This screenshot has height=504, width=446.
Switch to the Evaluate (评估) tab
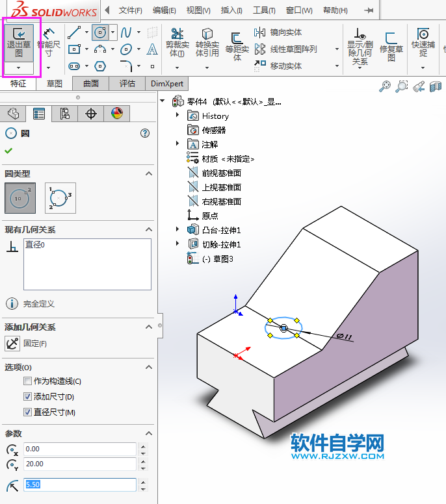point(127,84)
